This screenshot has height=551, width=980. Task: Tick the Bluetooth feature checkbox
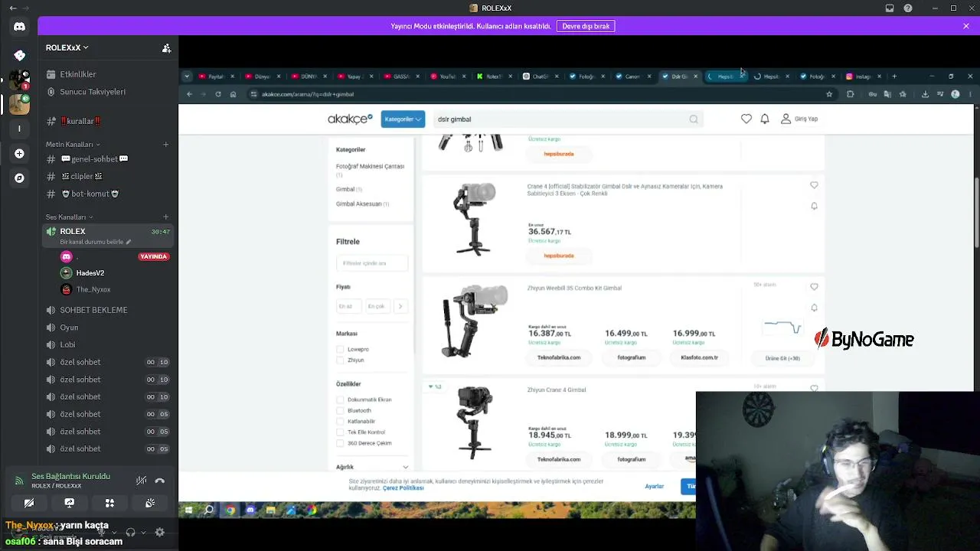click(340, 411)
